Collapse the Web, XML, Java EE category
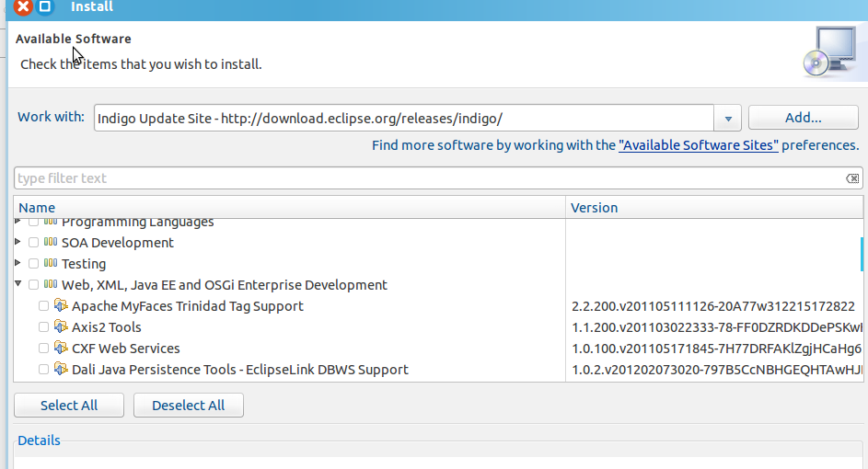Viewport: 868px width, 469px height. coord(18,284)
